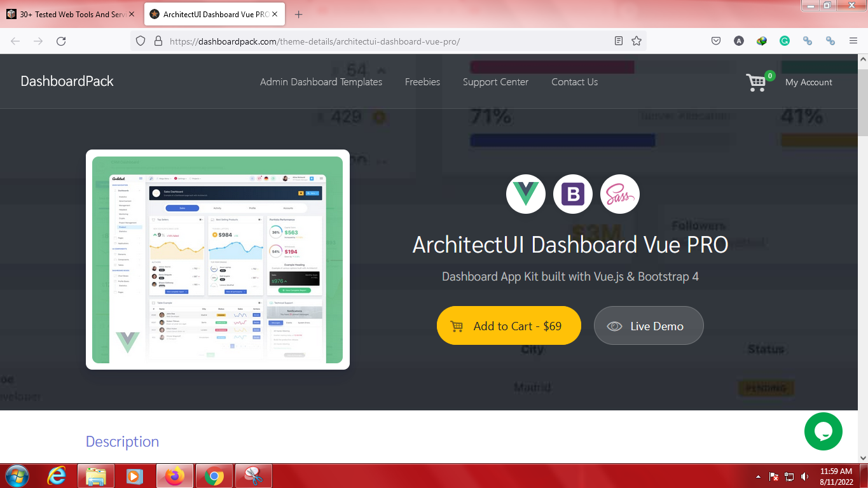Switch to Google Chrome in the taskbar

pyautogui.click(x=214, y=476)
